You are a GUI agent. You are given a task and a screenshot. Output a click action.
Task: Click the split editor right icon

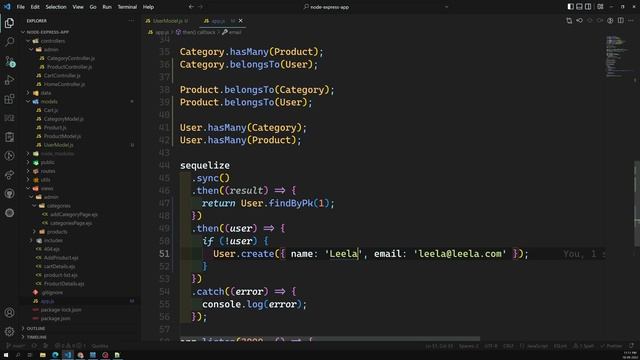point(620,20)
